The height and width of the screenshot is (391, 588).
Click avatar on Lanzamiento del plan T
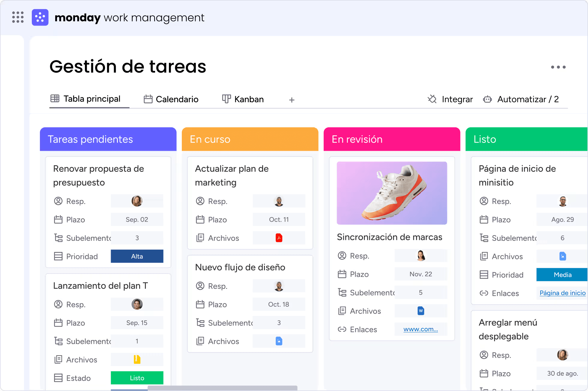(137, 304)
